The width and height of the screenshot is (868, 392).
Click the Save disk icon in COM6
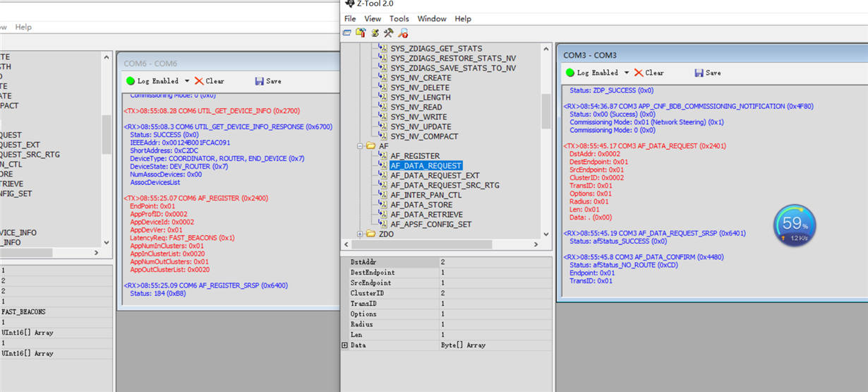point(259,81)
